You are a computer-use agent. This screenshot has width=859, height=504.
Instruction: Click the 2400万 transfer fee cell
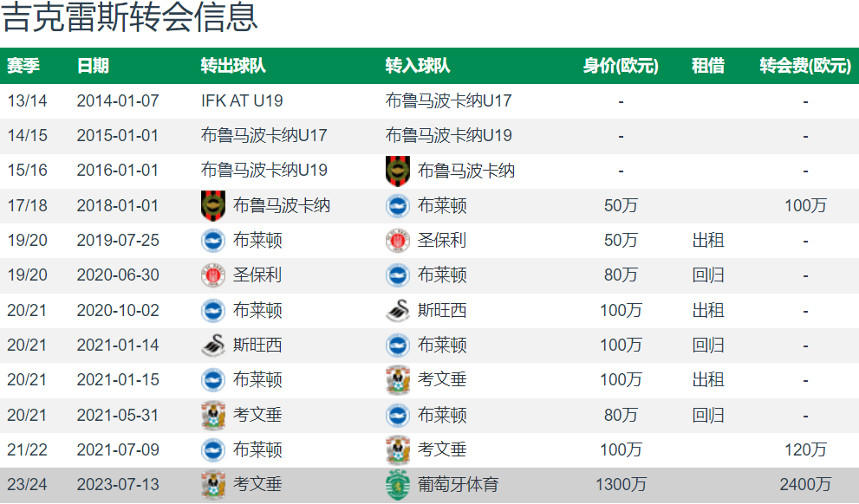coord(805,484)
